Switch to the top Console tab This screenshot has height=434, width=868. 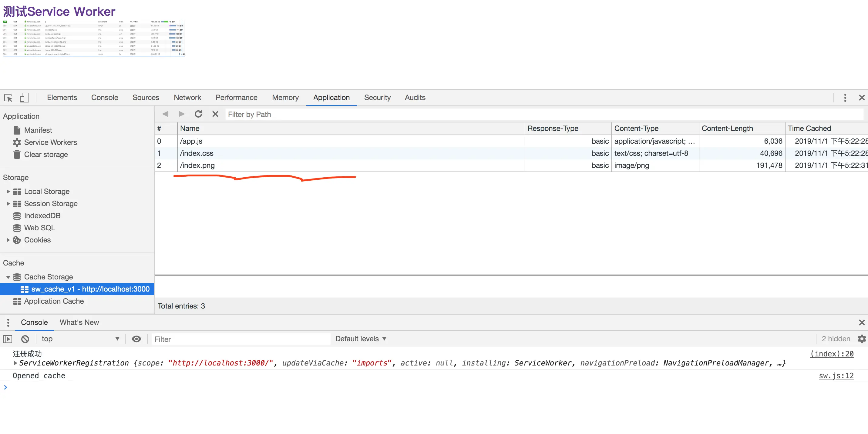pyautogui.click(x=104, y=98)
